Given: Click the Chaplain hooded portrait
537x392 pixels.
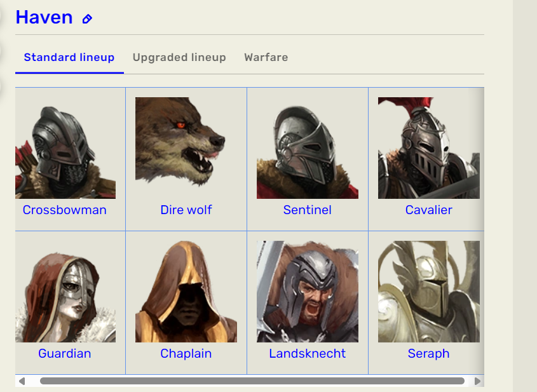Looking at the screenshot, I should [186, 292].
